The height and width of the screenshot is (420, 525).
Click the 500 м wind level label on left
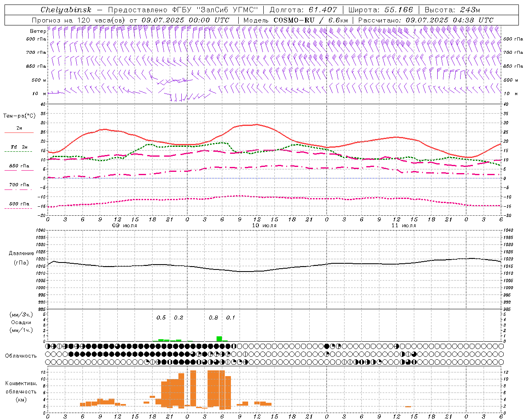click(39, 80)
